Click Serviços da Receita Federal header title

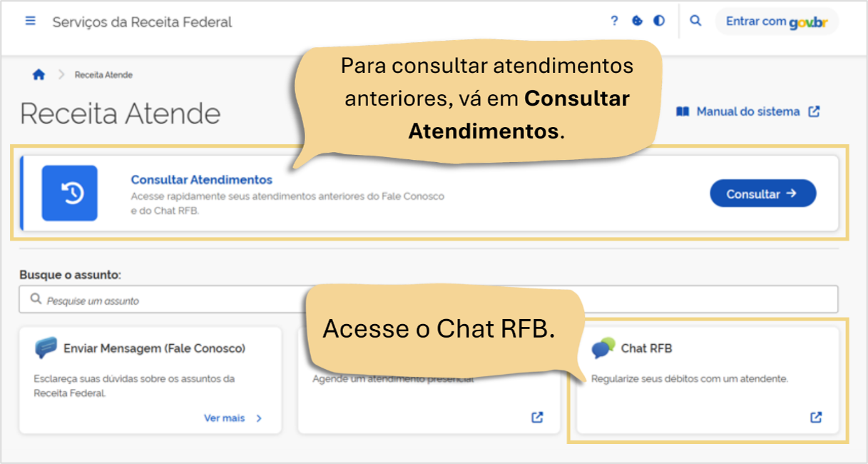[x=142, y=22]
